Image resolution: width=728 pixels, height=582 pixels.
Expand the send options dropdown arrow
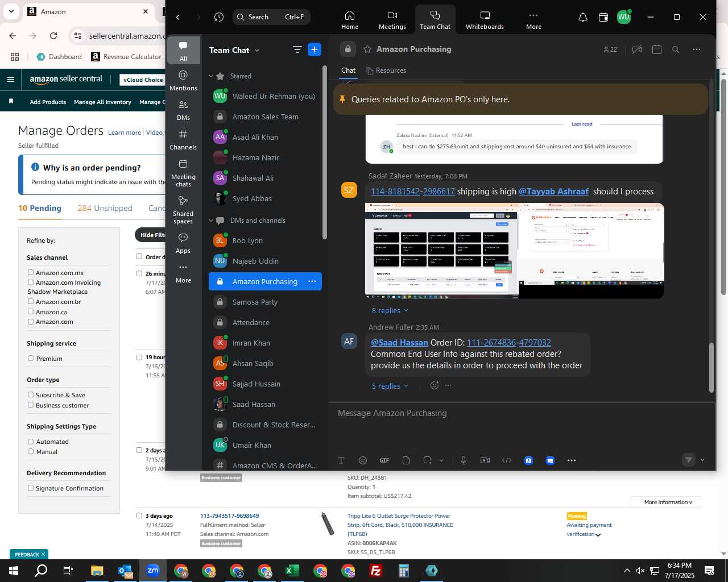click(702, 460)
